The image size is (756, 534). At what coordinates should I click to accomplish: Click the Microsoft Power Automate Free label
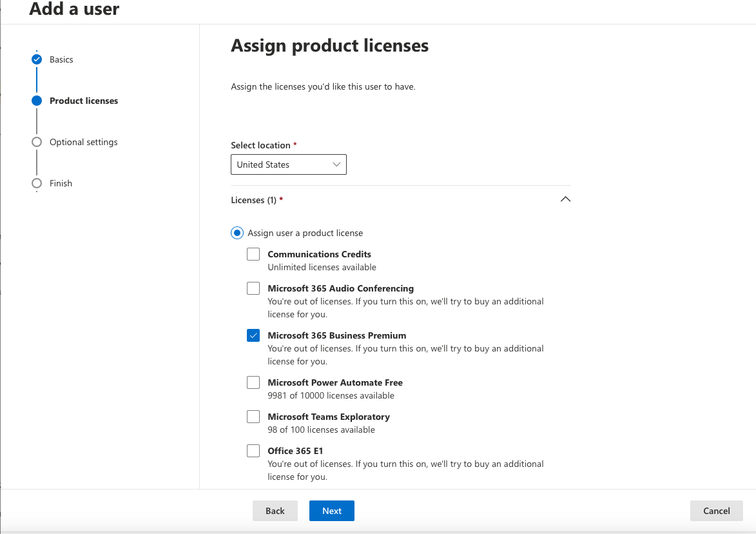335,382
